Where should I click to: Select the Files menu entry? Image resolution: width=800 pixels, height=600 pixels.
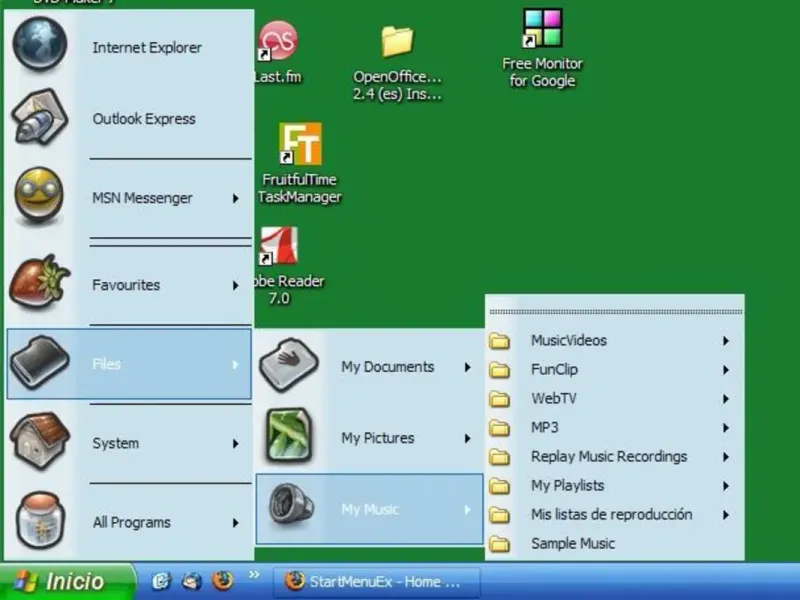[x=129, y=364]
